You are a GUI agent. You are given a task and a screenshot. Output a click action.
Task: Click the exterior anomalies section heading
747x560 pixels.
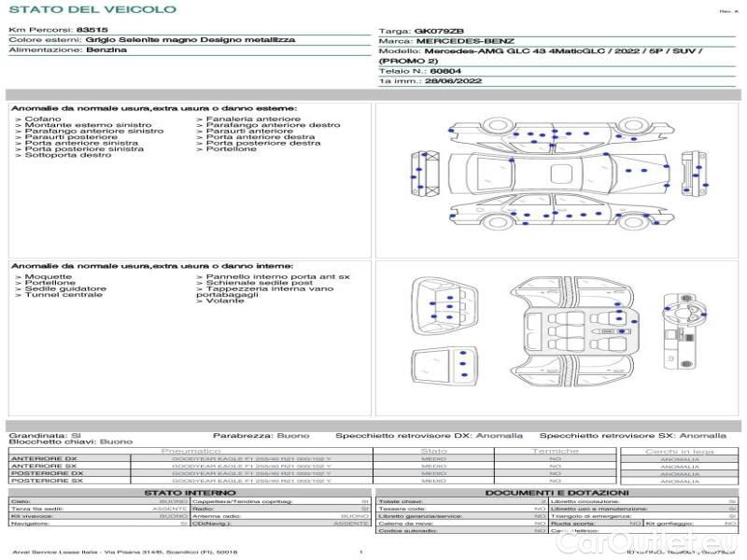[x=154, y=108]
